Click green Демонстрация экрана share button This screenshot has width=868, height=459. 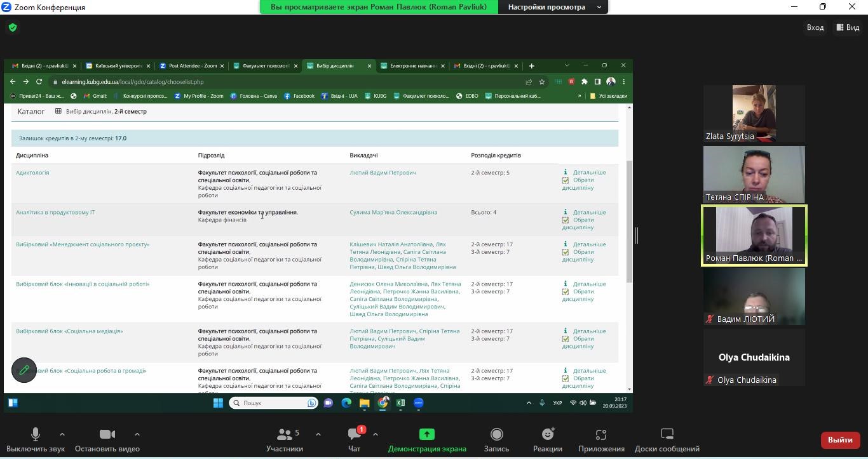click(x=427, y=440)
